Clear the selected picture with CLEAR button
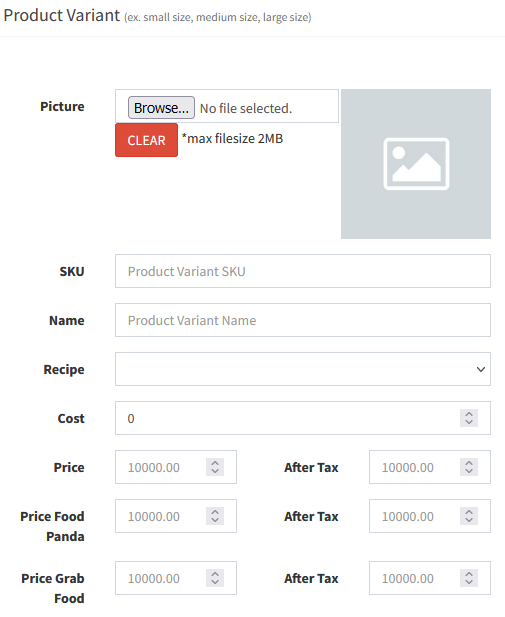This screenshot has width=505, height=617. tap(146, 140)
